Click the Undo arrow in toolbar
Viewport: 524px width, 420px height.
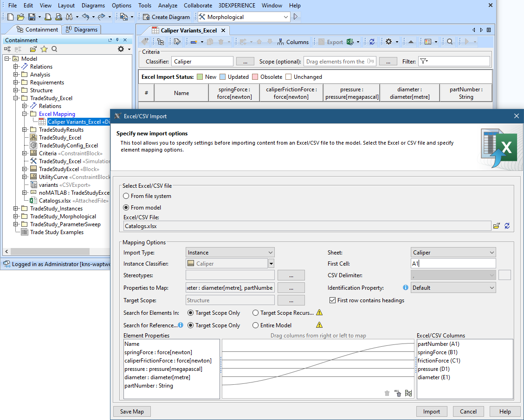click(x=85, y=17)
